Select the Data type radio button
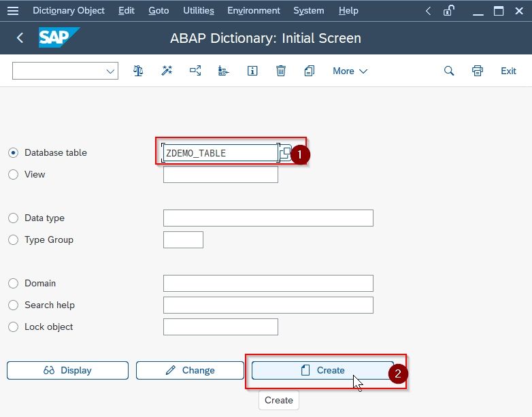The height and width of the screenshot is (417, 532). point(13,218)
